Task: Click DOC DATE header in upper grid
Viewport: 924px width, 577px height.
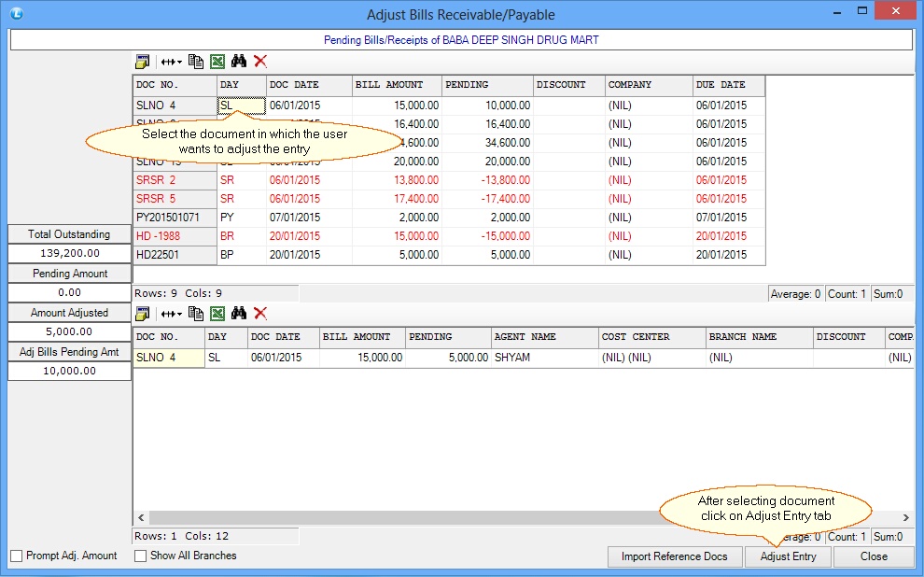Action: pos(309,85)
